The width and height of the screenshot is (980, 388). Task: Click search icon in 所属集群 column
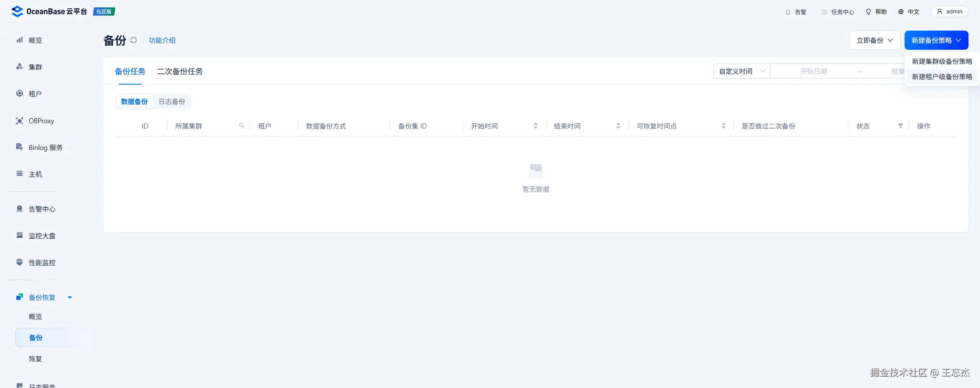click(242, 126)
